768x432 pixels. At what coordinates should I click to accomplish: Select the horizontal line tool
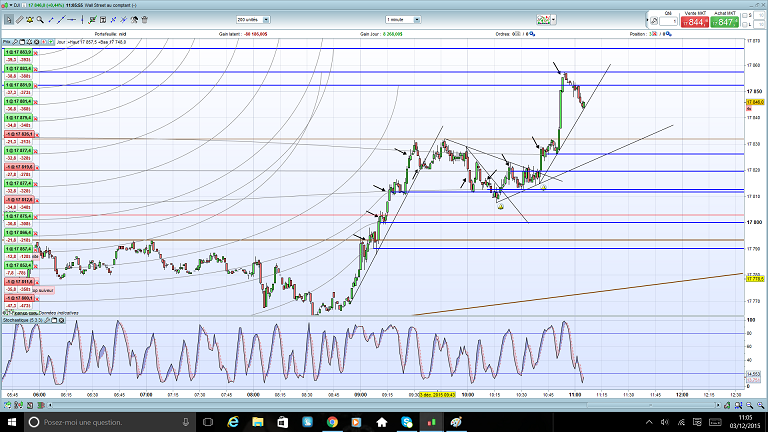[x=72, y=20]
